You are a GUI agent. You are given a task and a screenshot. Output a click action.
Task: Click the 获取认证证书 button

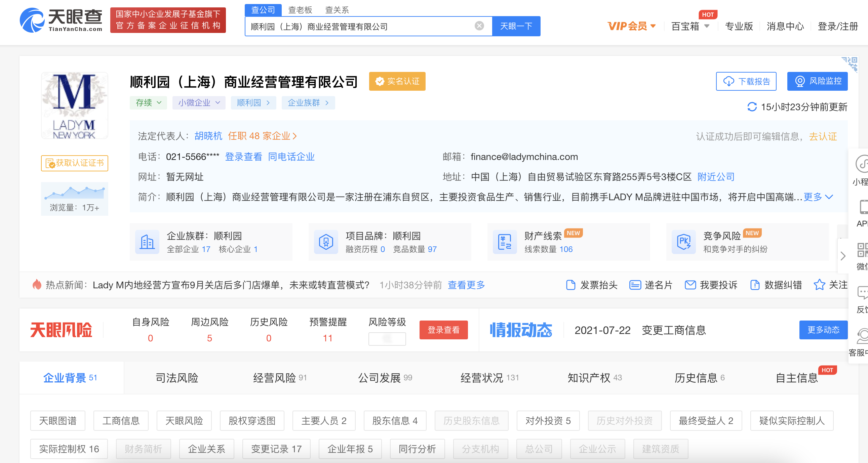click(x=75, y=163)
